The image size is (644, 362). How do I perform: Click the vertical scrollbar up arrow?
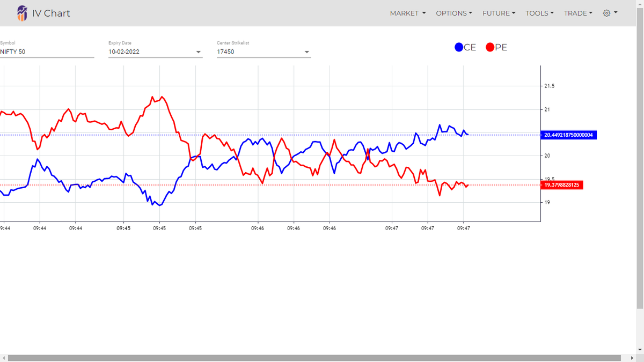coord(639,3)
